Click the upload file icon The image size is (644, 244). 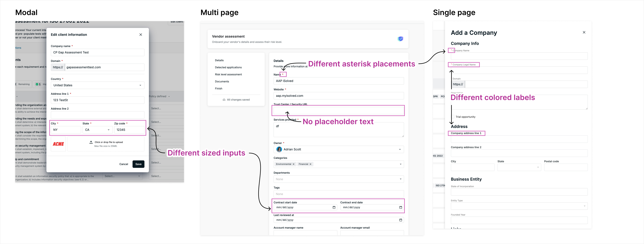click(x=91, y=142)
